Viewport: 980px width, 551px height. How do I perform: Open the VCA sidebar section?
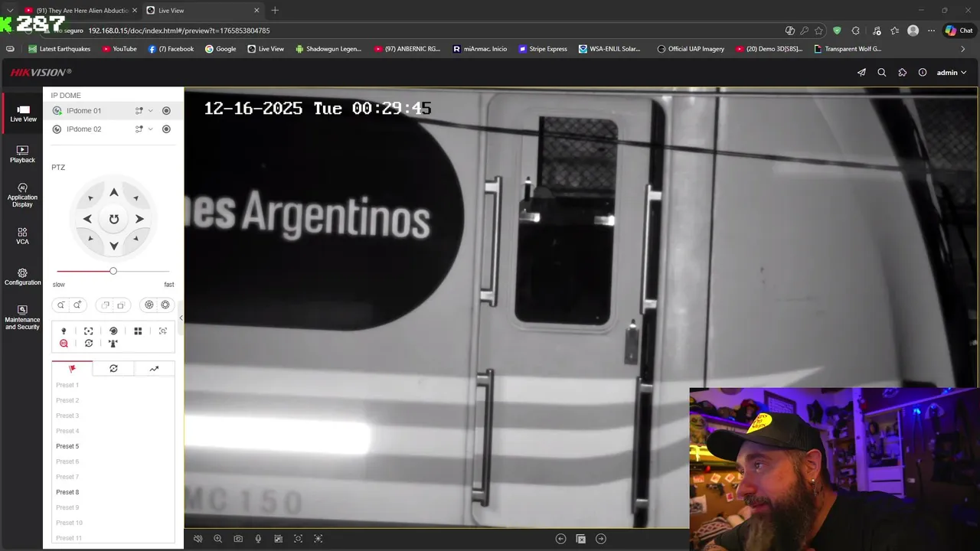[x=23, y=236]
